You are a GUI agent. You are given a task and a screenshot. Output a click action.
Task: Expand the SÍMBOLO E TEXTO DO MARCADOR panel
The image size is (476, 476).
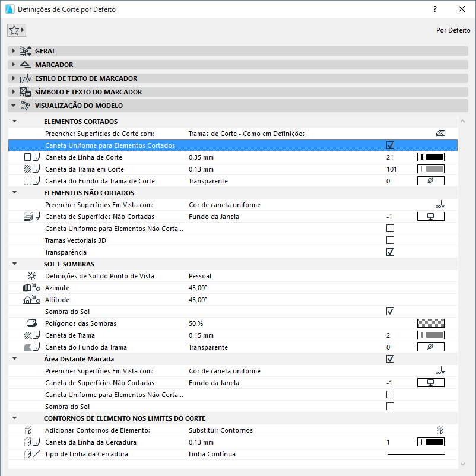14,92
